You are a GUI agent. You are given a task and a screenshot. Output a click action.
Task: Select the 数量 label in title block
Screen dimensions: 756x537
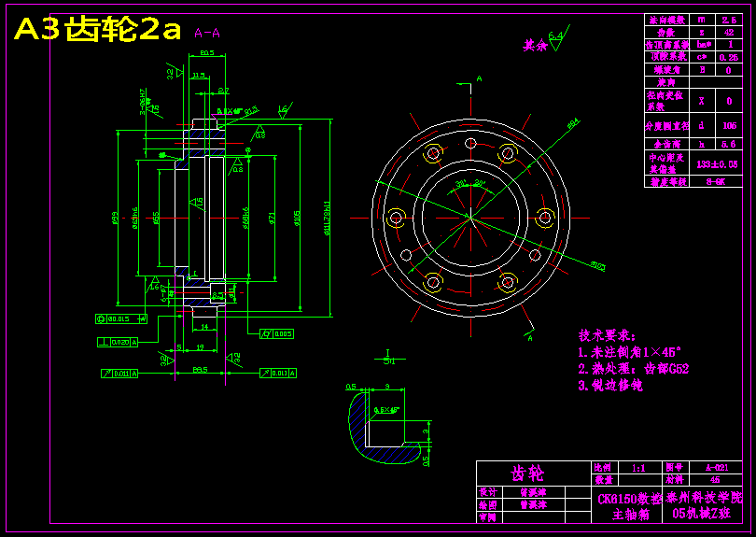tap(604, 480)
